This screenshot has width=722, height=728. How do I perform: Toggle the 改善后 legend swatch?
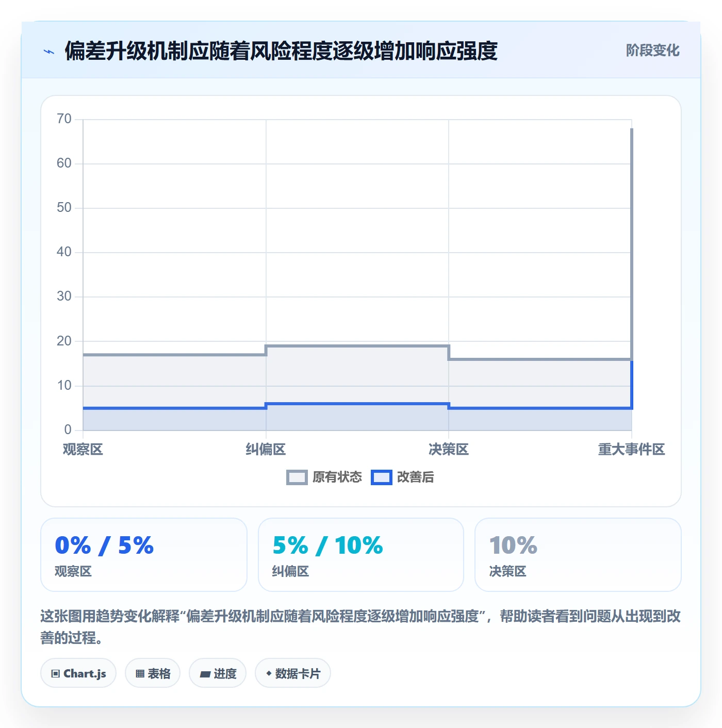point(382,477)
